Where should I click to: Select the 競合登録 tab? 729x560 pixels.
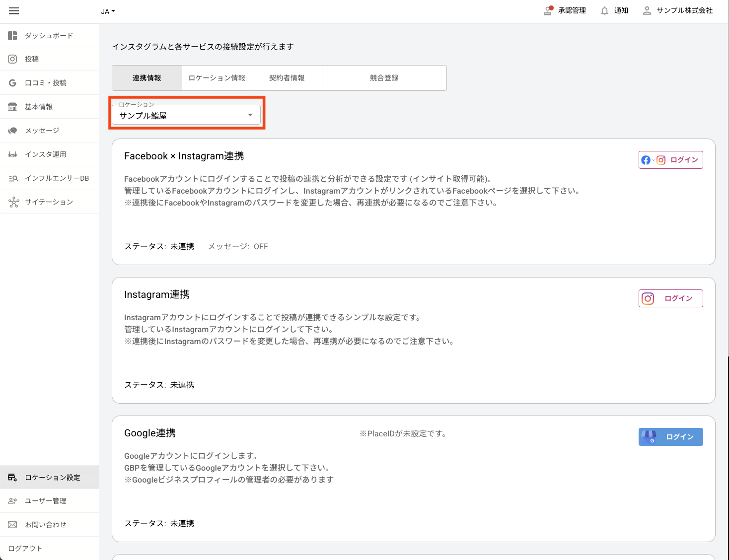point(384,78)
